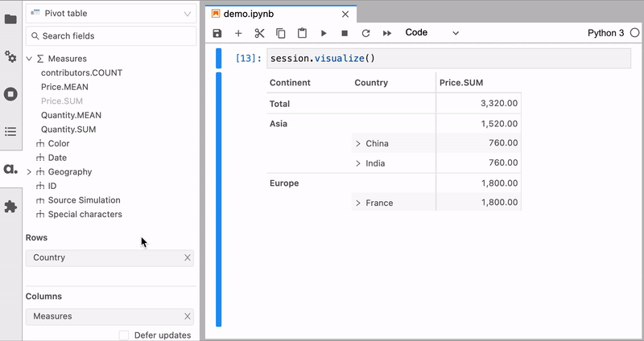Expand the China row in pivot table
644x341 pixels.
357,144
